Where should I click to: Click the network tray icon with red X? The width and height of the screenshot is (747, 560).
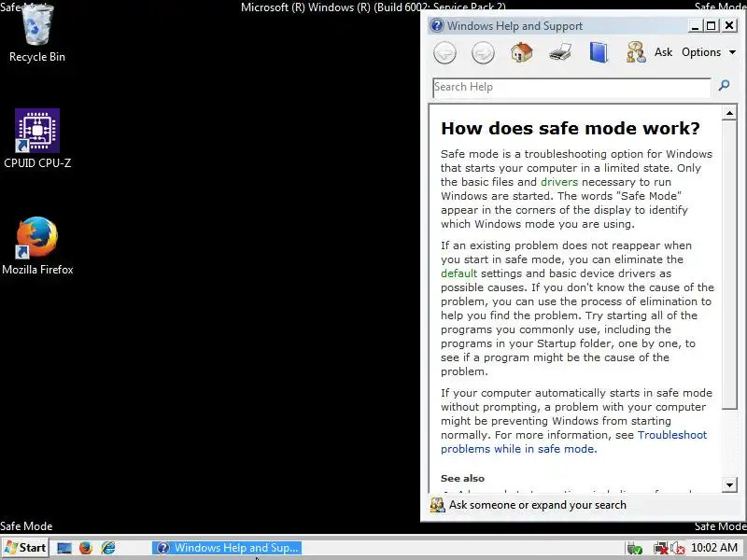click(x=660, y=549)
